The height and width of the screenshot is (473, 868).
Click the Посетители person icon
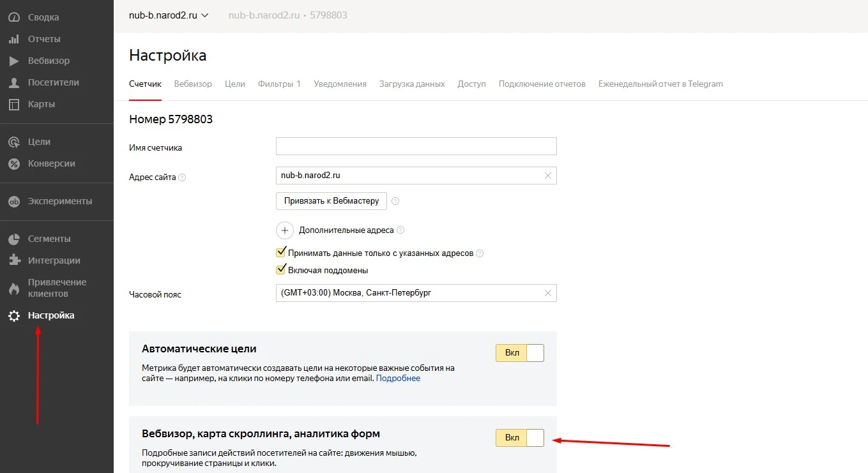tap(14, 82)
